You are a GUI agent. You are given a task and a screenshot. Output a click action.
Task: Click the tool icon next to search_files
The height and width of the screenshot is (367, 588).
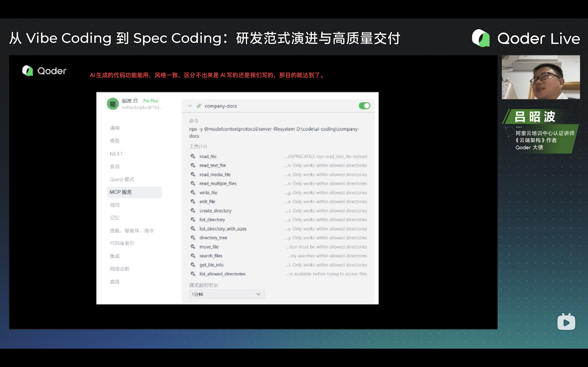[193, 256]
